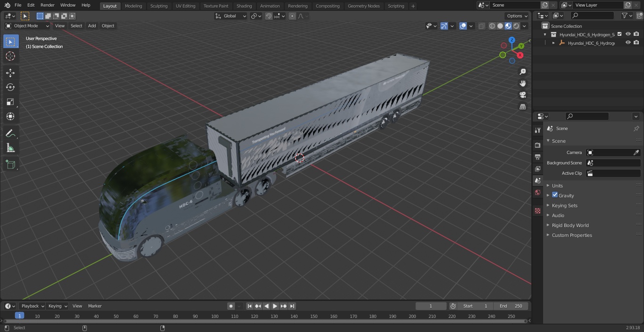The width and height of the screenshot is (644, 332).
Task: Select the Annotate tool
Action: (10, 133)
